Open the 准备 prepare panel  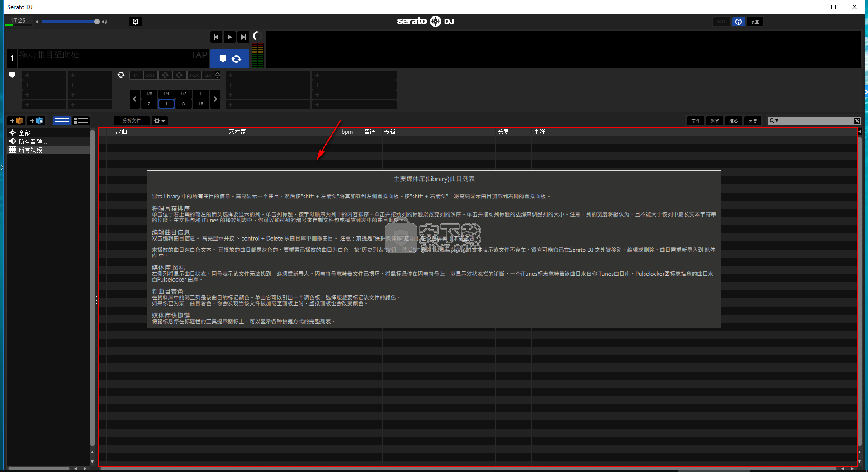(x=734, y=121)
